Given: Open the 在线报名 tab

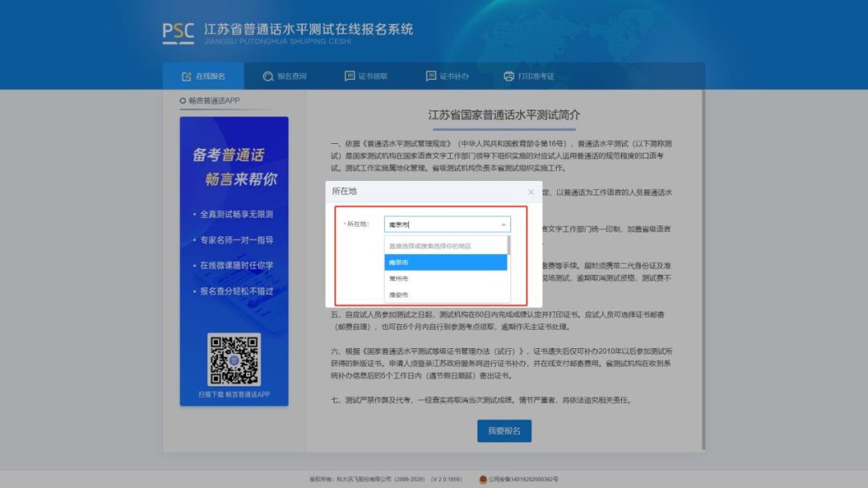Looking at the screenshot, I should click(x=203, y=76).
